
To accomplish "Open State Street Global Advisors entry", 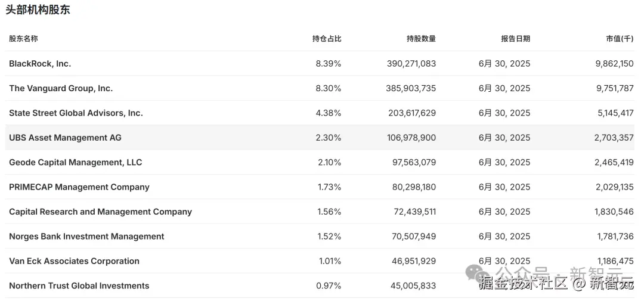I will [76, 113].
